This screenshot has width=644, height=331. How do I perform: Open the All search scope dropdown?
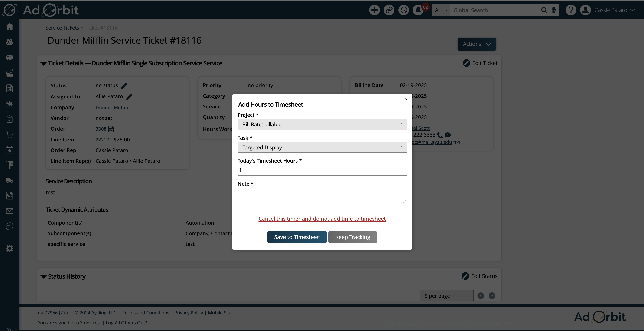(x=441, y=10)
